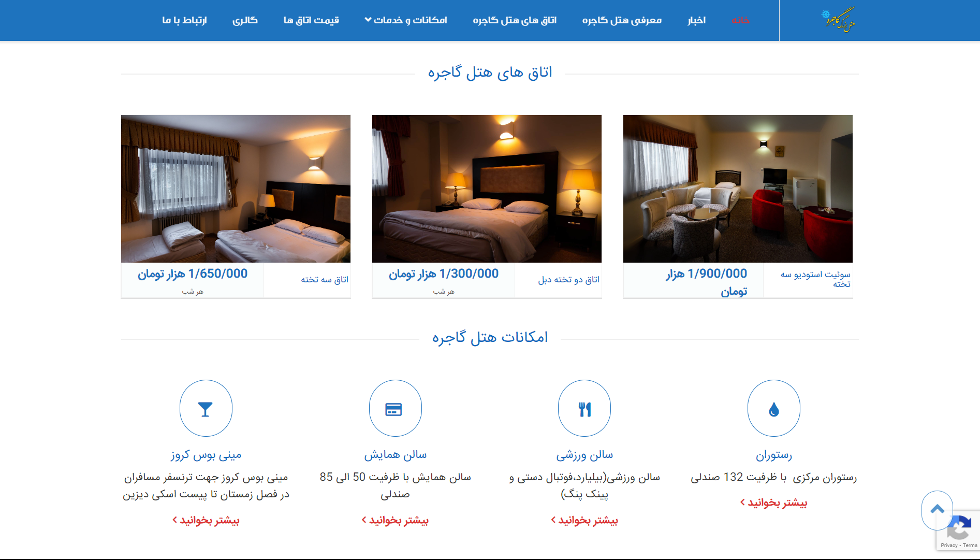
Task: Click the سوئیت استودیو سه تخته title
Action: pyautogui.click(x=815, y=279)
